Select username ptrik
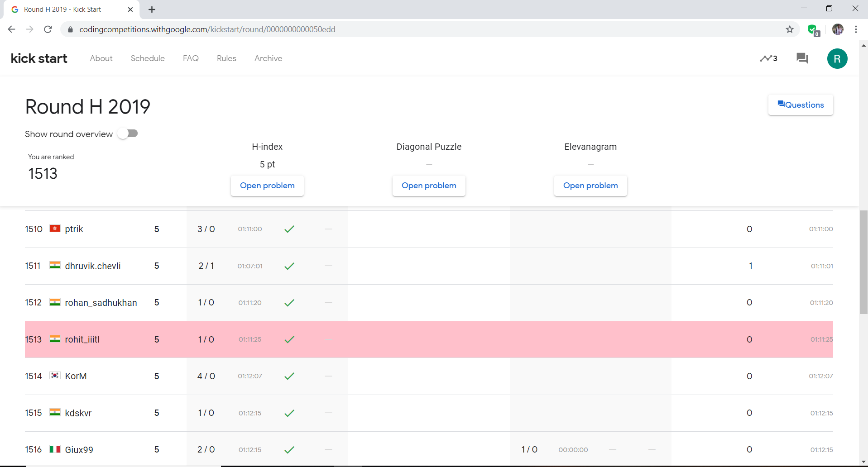 74,229
